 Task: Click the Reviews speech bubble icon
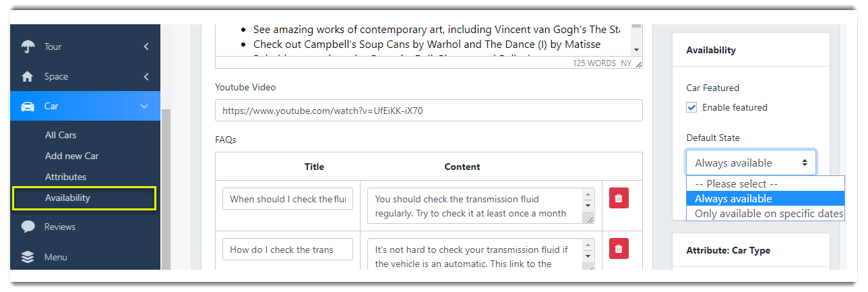(28, 227)
